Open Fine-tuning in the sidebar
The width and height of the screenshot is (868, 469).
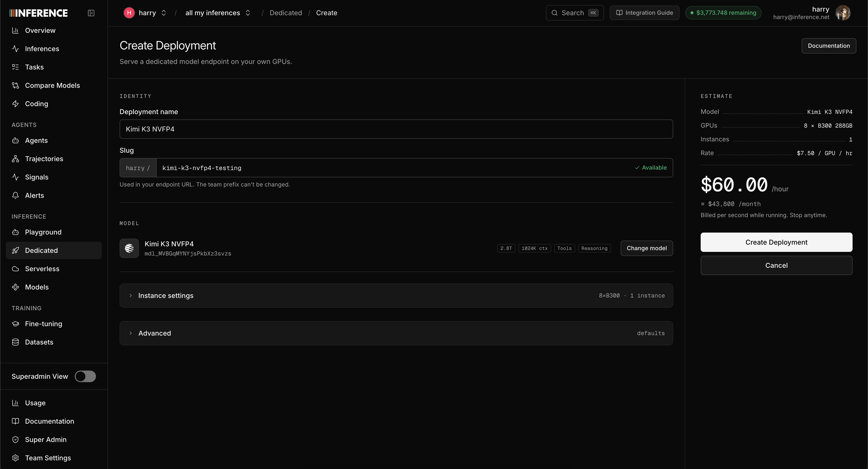click(54, 324)
